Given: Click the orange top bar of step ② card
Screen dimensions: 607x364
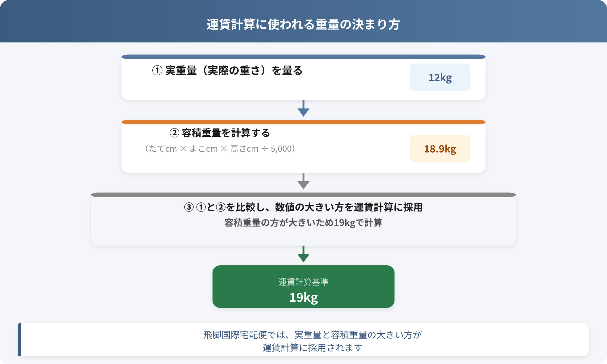Looking at the screenshot, I should pos(303,122).
